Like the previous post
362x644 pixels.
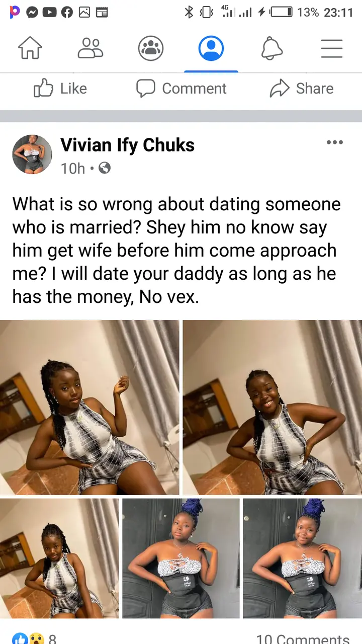click(60, 89)
